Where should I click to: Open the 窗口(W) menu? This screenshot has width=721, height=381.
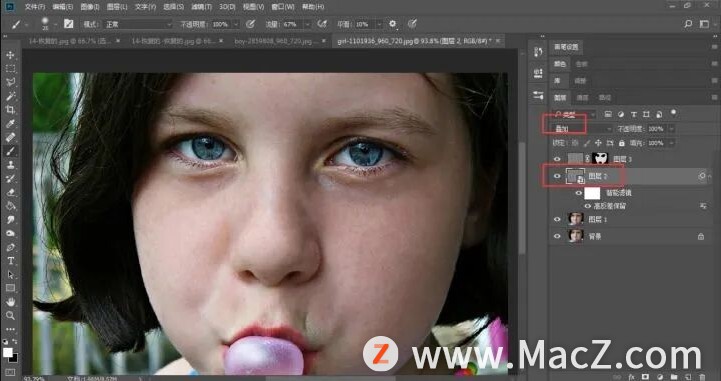[x=283, y=7]
